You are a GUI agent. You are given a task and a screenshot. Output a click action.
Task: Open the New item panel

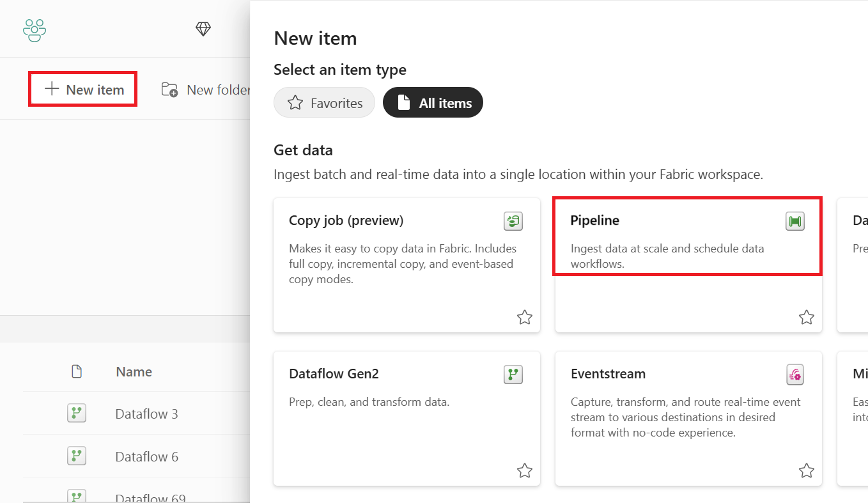click(x=82, y=89)
